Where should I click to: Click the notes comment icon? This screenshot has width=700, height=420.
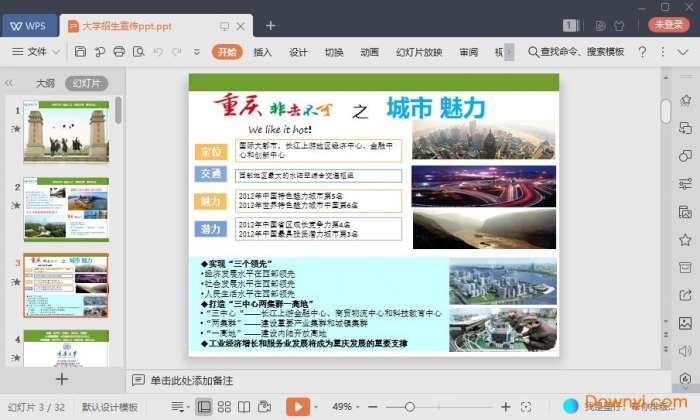coord(138,380)
